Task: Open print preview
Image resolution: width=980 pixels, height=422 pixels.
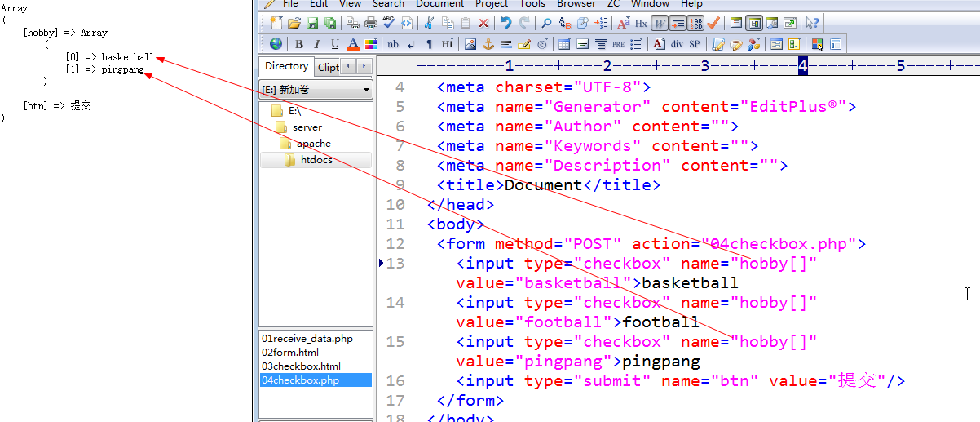Action: click(x=352, y=23)
